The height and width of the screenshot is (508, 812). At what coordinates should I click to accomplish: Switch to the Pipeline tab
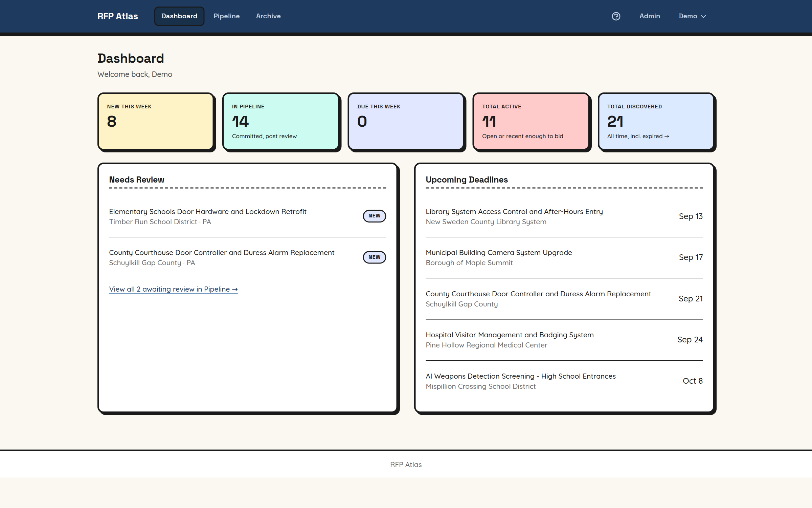point(226,16)
